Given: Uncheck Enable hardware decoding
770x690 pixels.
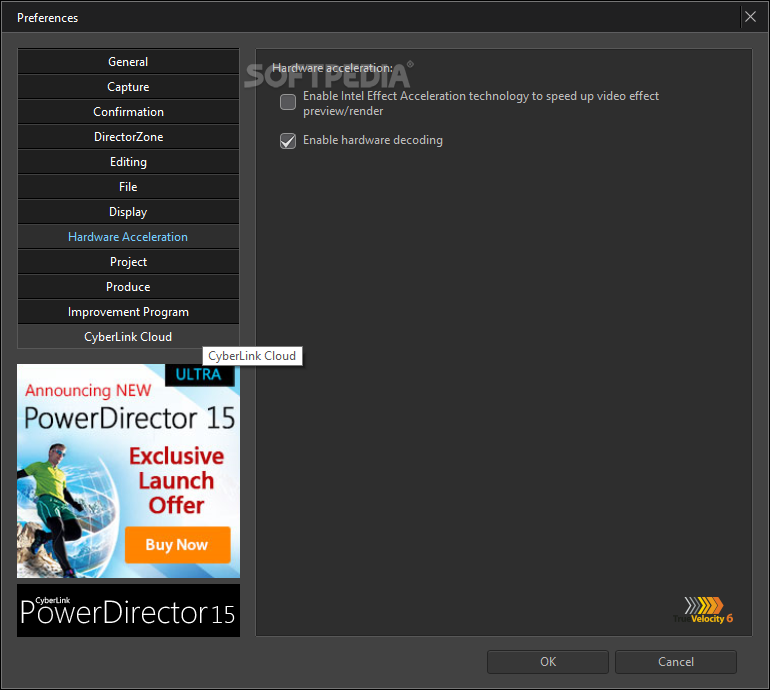Looking at the screenshot, I should pyautogui.click(x=288, y=141).
